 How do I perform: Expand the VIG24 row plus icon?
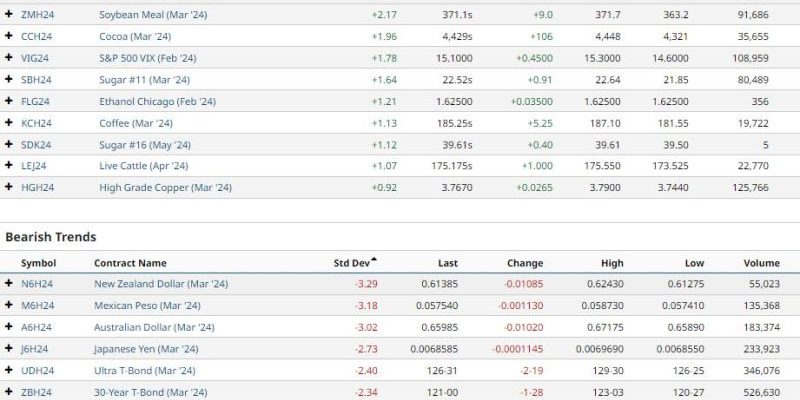tap(8, 58)
